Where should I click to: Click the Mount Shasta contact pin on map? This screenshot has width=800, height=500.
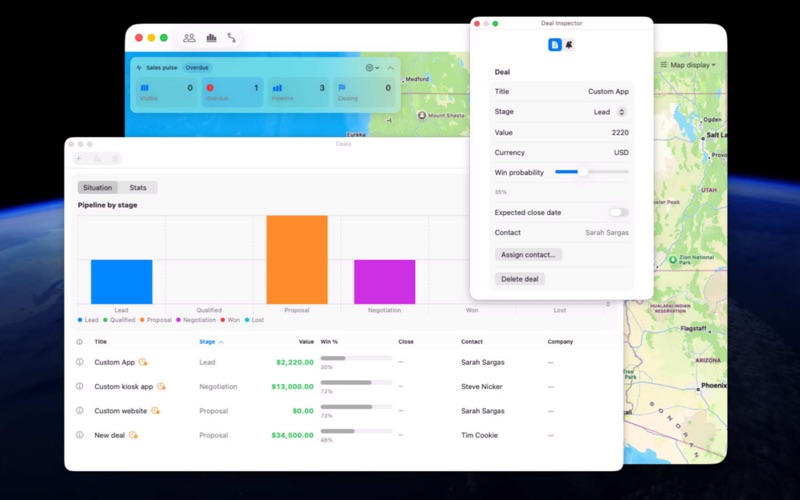[x=422, y=115]
